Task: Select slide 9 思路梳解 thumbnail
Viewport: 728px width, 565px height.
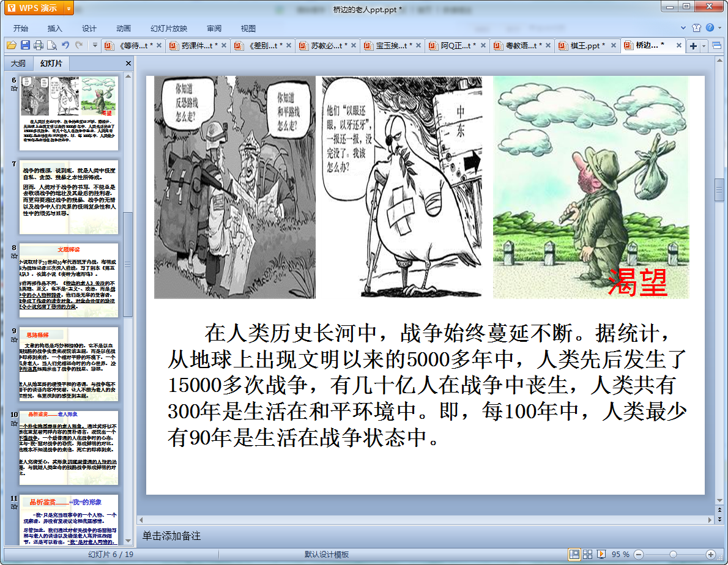Action: point(69,364)
